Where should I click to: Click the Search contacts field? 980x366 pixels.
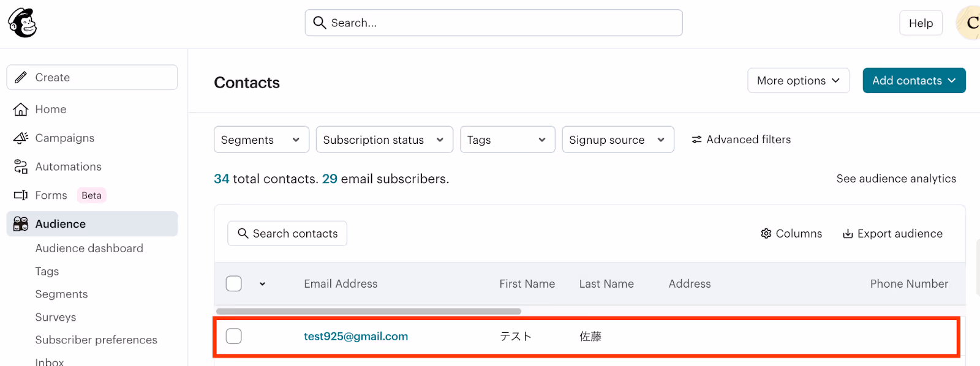coord(287,233)
